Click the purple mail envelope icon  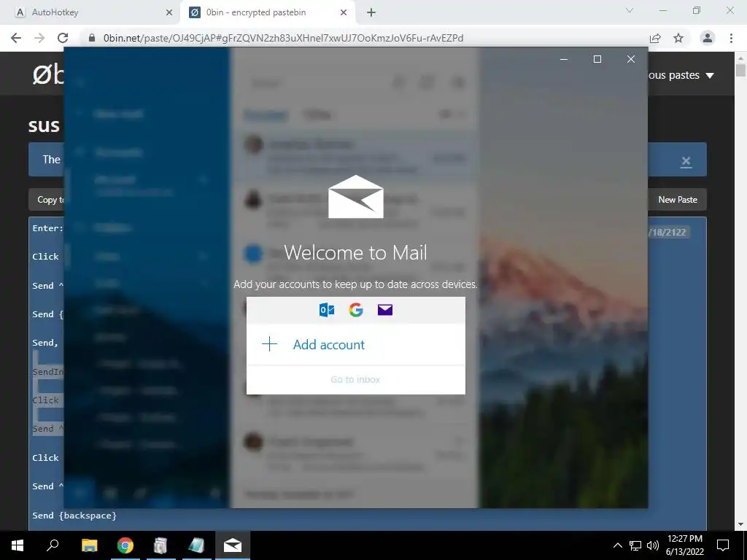(385, 310)
